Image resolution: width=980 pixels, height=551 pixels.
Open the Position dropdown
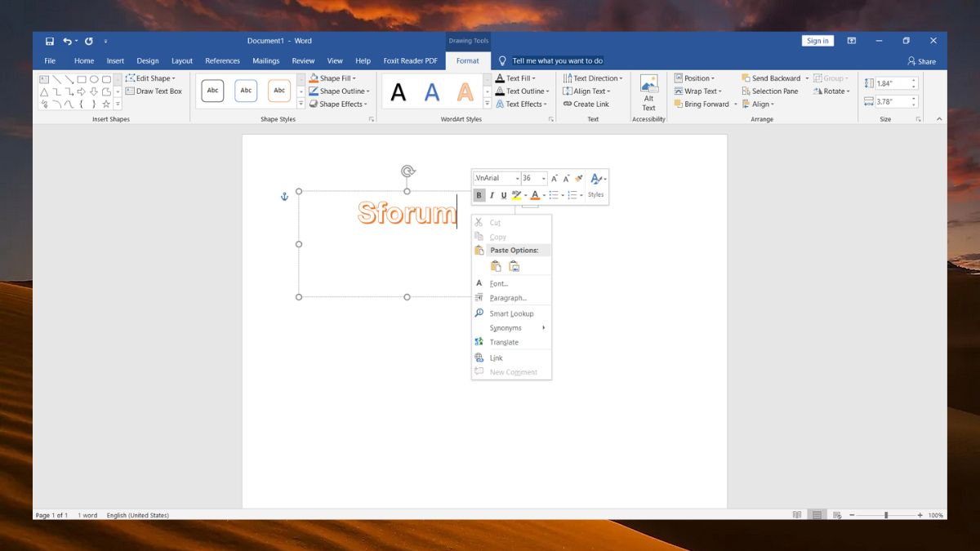point(695,78)
